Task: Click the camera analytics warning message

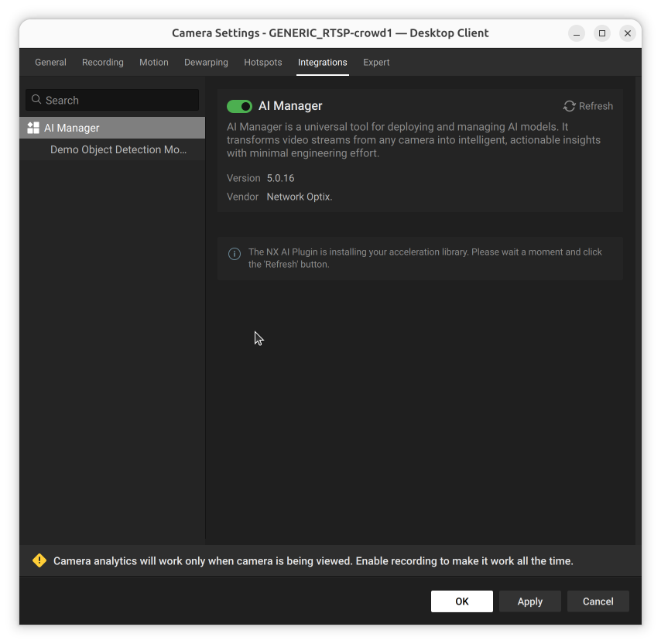Action: pyautogui.click(x=313, y=561)
